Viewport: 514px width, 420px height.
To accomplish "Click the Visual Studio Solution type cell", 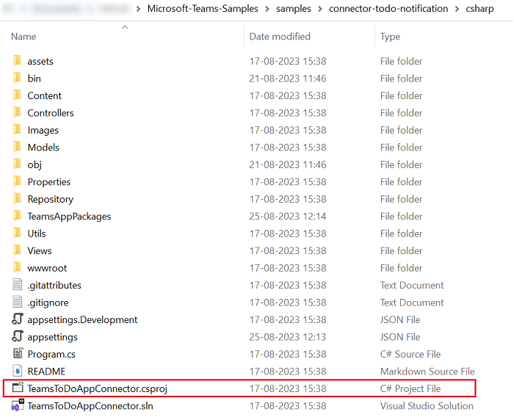I will tap(427, 406).
